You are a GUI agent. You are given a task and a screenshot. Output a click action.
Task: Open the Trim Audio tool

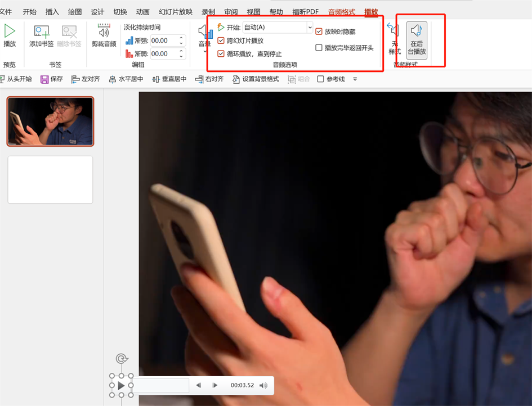pos(104,33)
